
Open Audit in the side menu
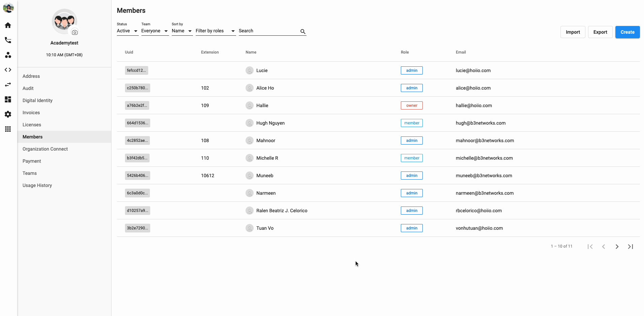[64, 88]
